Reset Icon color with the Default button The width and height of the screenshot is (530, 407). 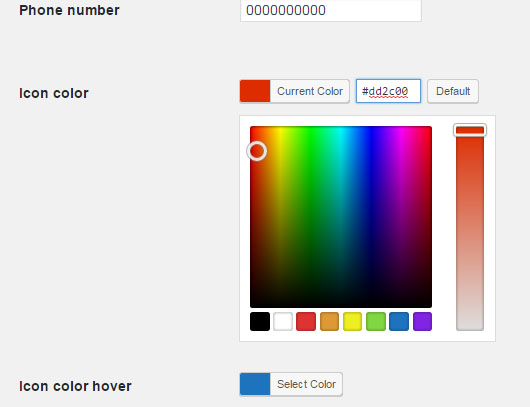click(453, 91)
